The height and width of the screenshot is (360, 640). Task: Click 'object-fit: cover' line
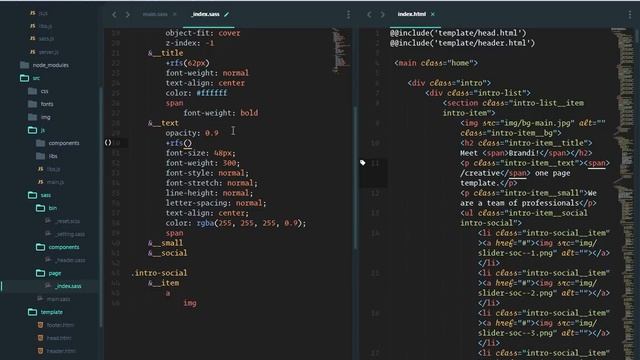[x=203, y=33]
